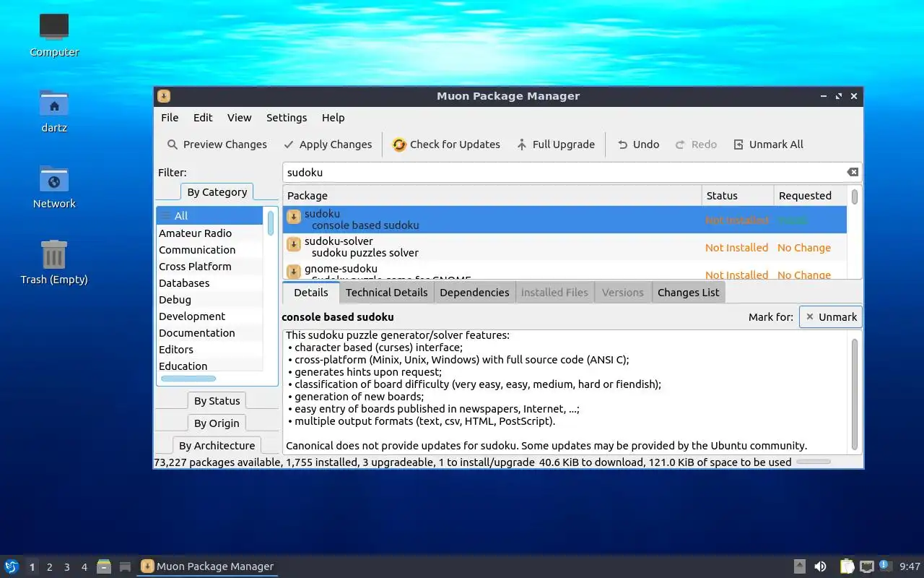Image resolution: width=924 pixels, height=578 pixels.
Task: Switch to workspace 3
Action: click(x=66, y=567)
